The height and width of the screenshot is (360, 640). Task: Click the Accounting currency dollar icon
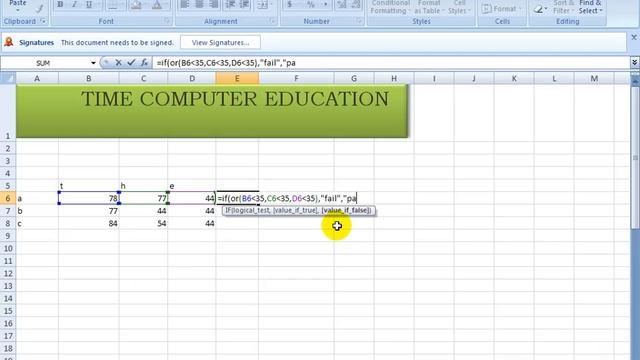coord(289,4)
